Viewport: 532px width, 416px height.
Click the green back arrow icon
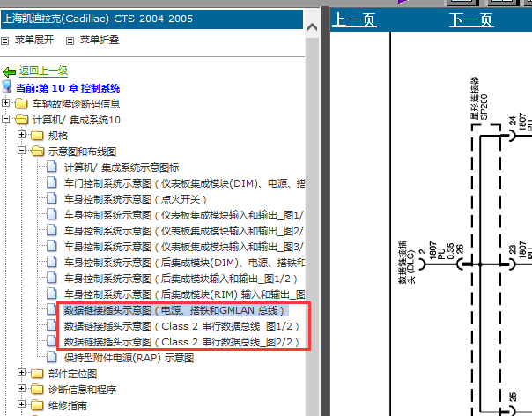click(9, 71)
